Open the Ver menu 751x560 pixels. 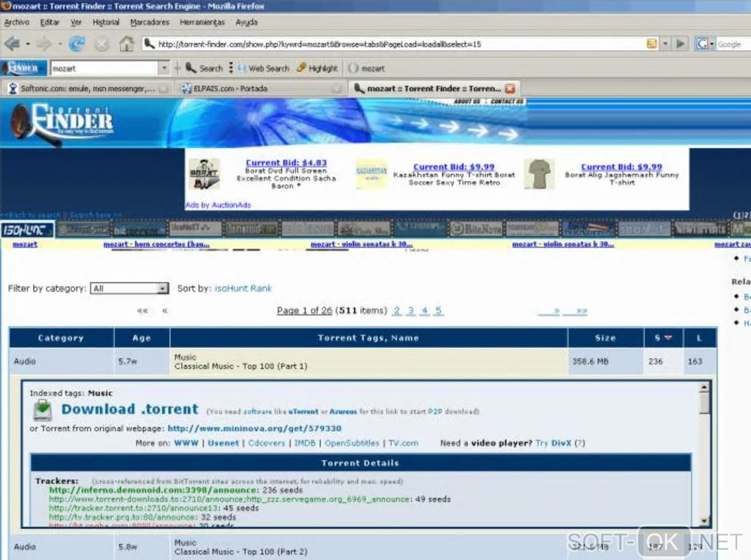click(76, 22)
